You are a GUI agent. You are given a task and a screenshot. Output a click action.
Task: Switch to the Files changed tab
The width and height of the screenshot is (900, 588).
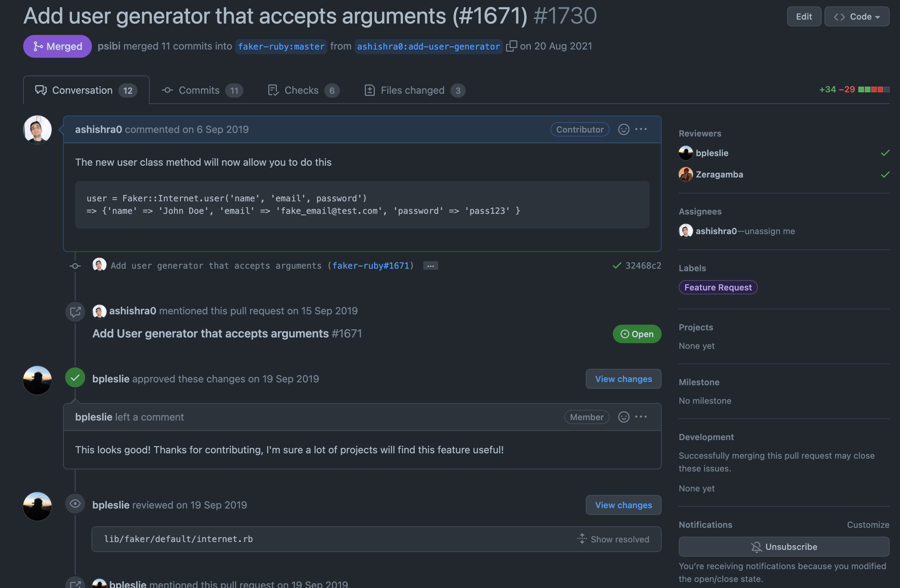tap(412, 90)
